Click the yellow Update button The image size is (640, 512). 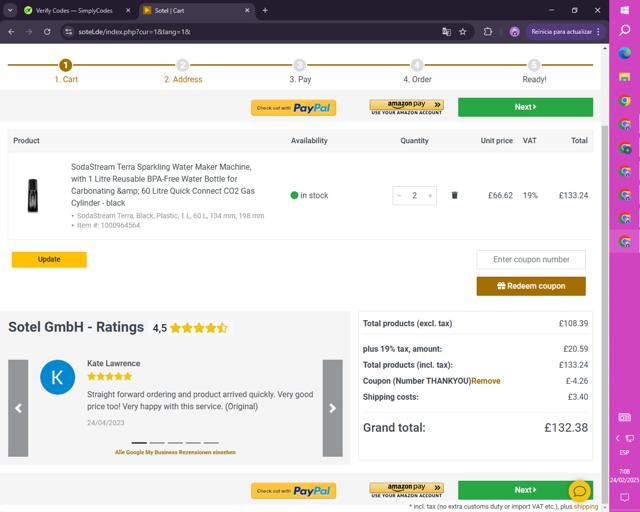coord(49,259)
